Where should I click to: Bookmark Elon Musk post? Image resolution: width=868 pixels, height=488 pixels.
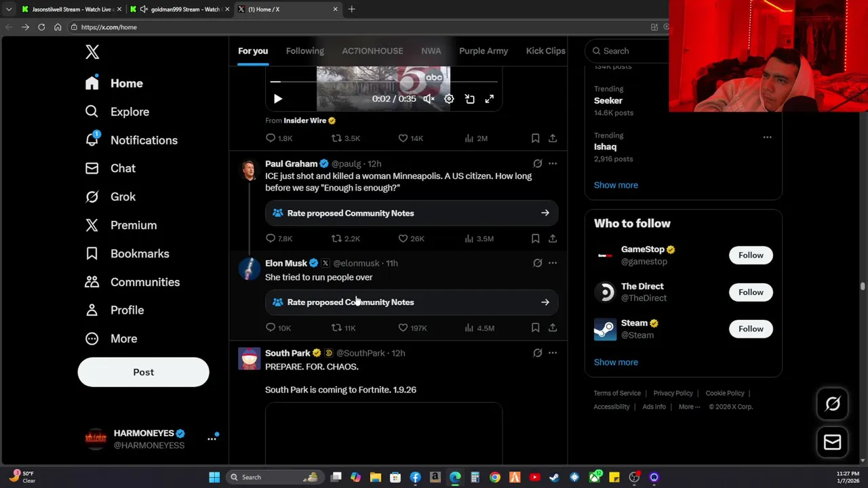(535, 328)
